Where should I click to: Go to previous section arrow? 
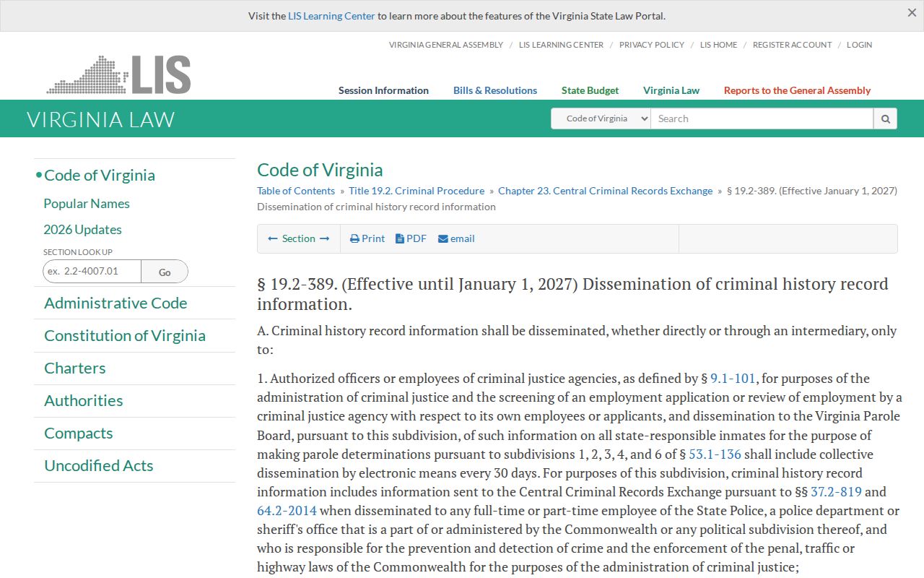273,238
